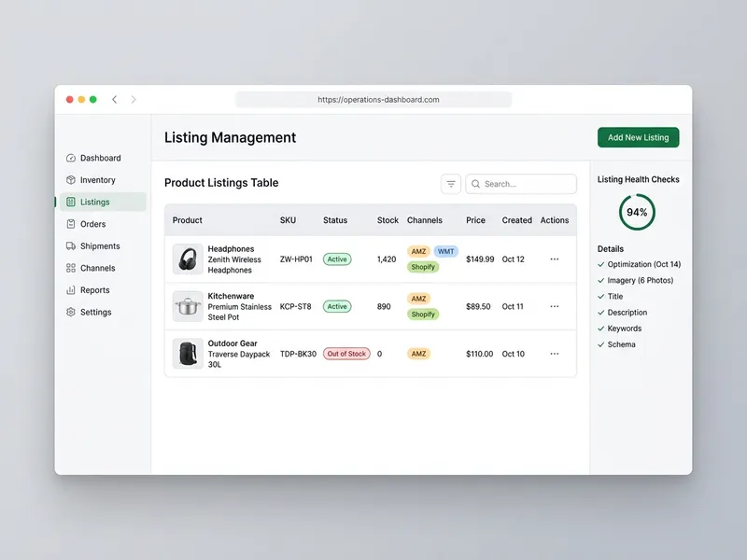Viewport: 747px width, 560px height.
Task: Open the Channels menu item
Action: [101, 268]
